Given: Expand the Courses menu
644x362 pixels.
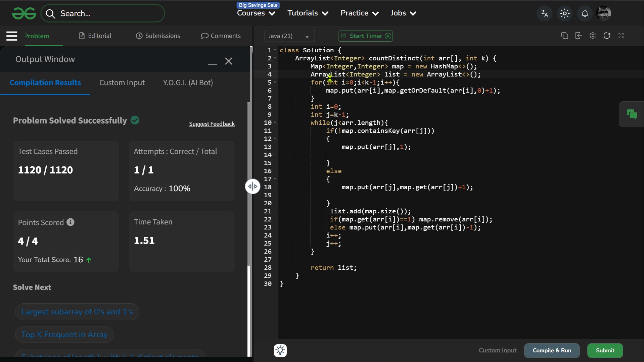Looking at the screenshot, I should 256,13.
